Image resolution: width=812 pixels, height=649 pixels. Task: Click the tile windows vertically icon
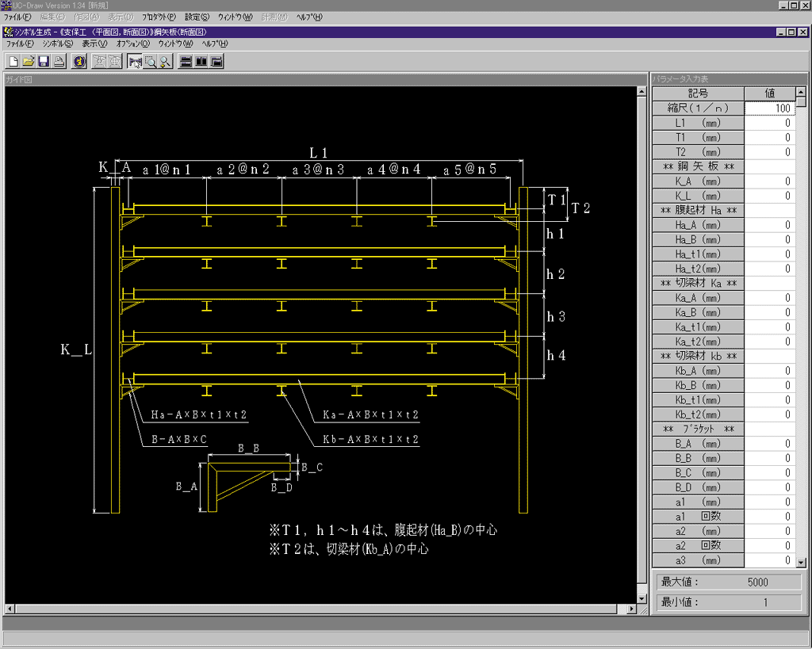point(201,62)
